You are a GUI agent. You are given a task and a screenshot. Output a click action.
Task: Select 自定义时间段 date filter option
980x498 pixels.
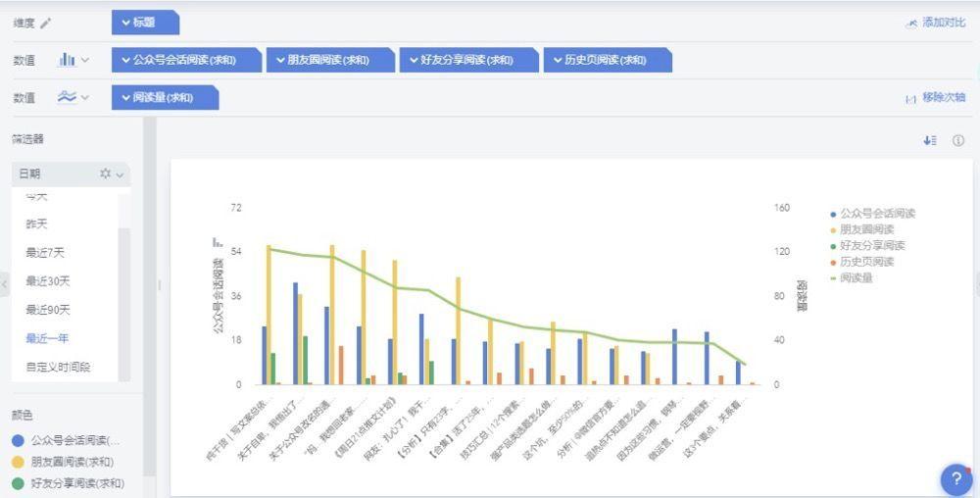[58, 368]
